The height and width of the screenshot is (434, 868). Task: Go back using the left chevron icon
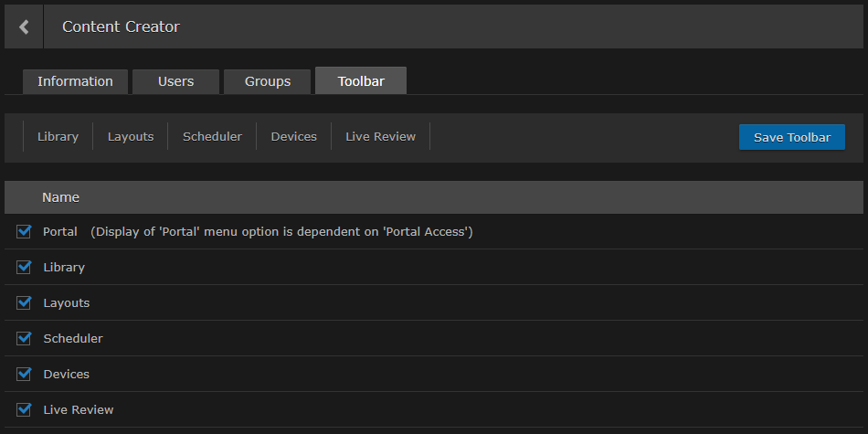click(x=24, y=27)
